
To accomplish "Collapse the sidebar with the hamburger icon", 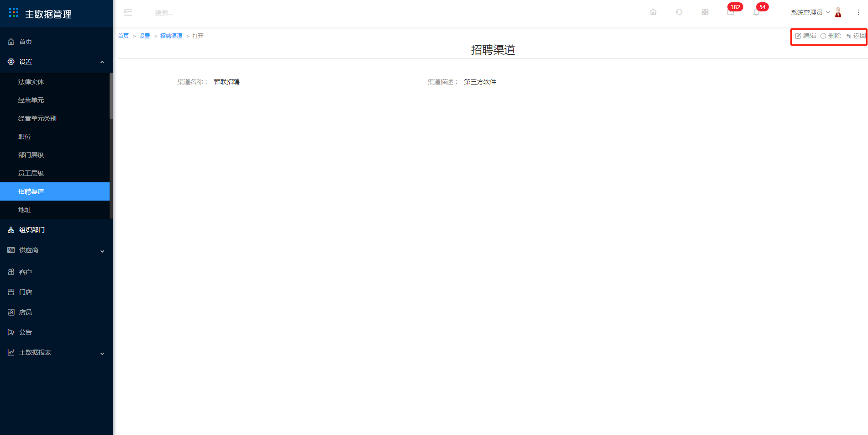I will point(128,12).
